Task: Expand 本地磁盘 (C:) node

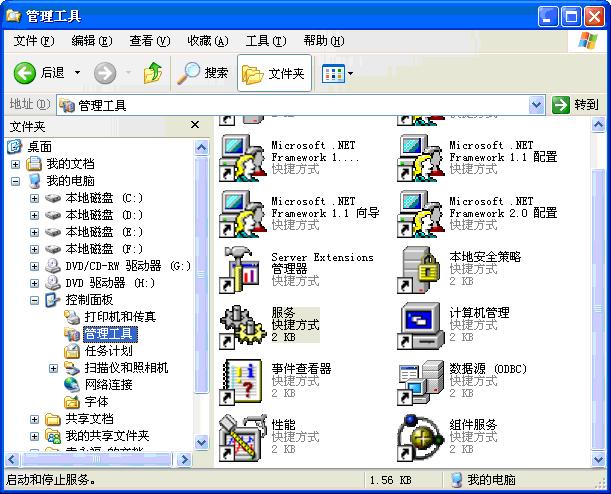Action: pyautogui.click(x=34, y=198)
